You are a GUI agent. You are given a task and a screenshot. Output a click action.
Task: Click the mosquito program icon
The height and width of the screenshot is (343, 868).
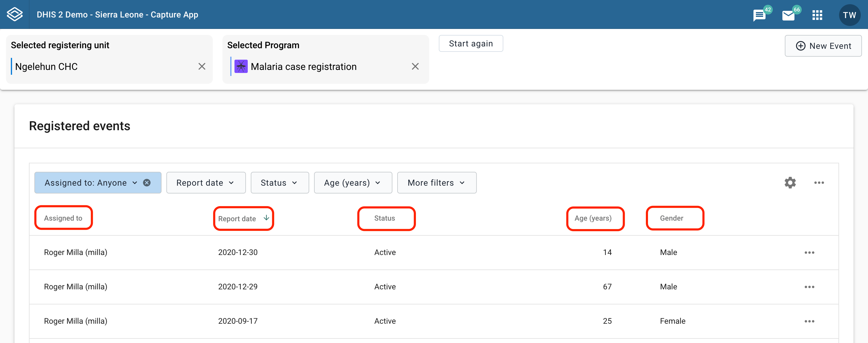point(241,66)
